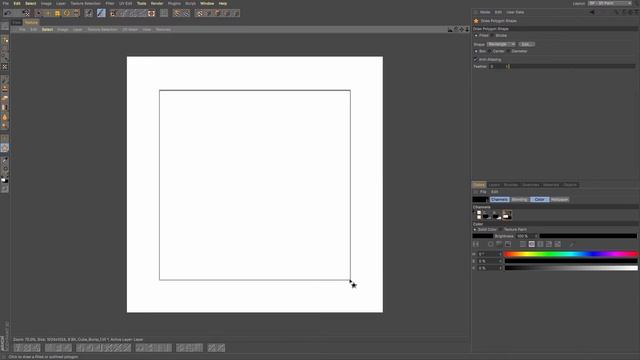640x360 pixels.
Task: Click the foreground/background color swatch in left sidebar
Action: coord(4,180)
